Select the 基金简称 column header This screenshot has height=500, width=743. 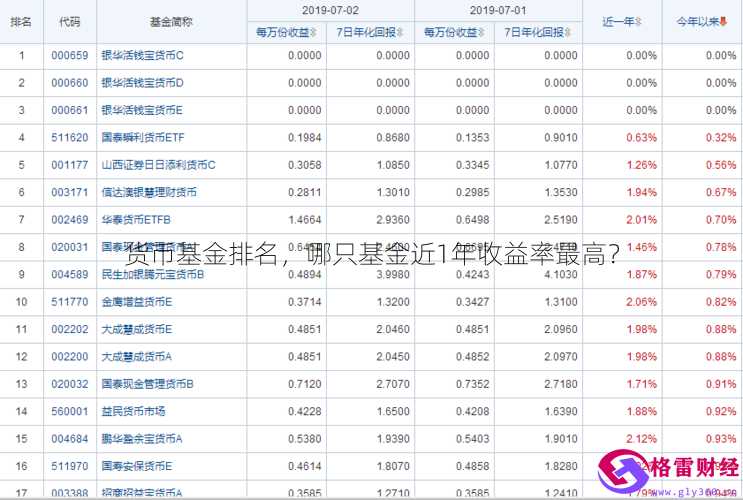click(x=171, y=22)
